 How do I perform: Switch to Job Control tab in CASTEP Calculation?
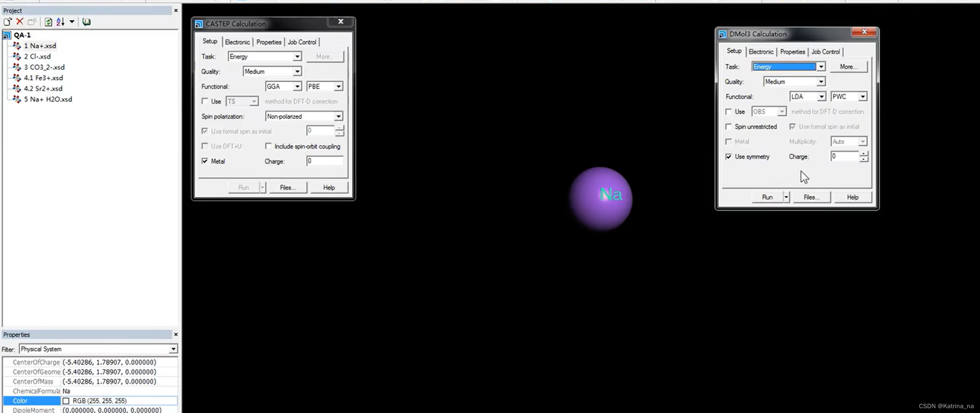[x=302, y=42]
